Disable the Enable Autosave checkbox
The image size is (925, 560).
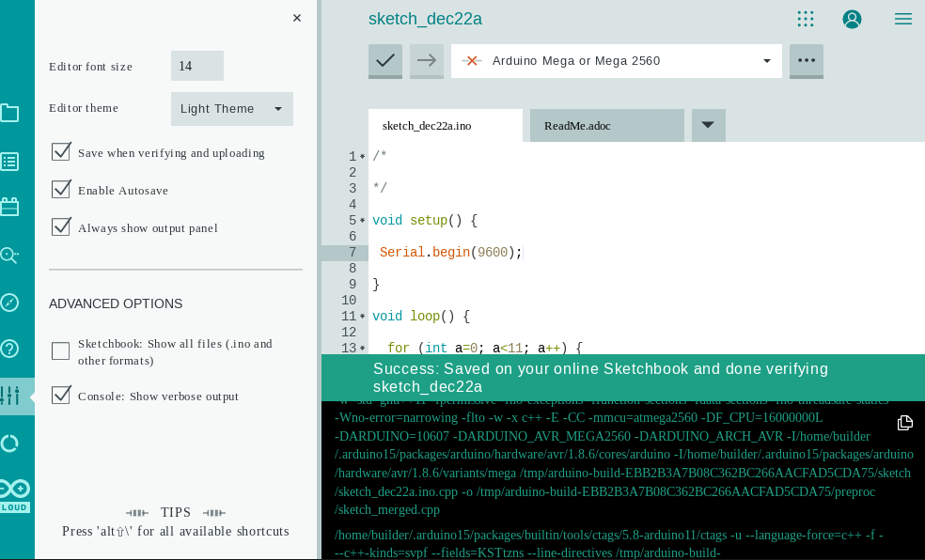point(62,189)
